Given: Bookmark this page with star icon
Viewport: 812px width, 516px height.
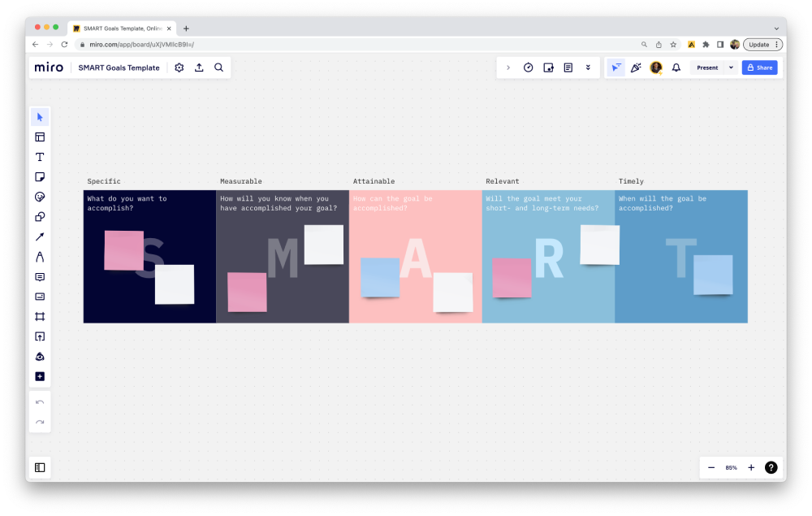Looking at the screenshot, I should (x=673, y=45).
